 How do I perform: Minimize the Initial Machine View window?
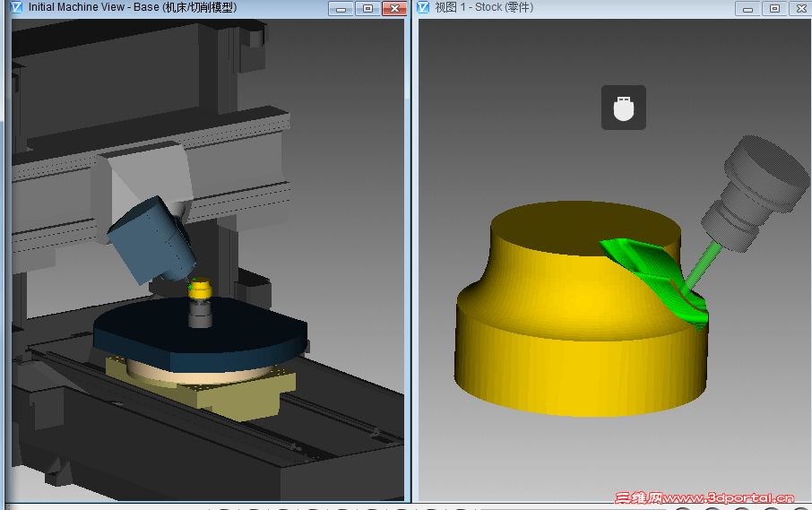tap(341, 9)
